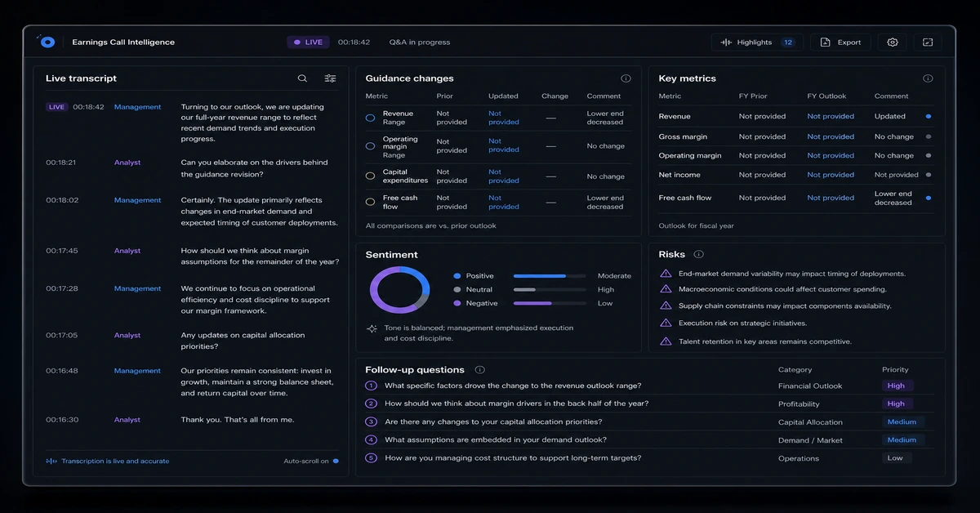
Task: Click the 00:18:42 timer in the header
Action: click(354, 42)
